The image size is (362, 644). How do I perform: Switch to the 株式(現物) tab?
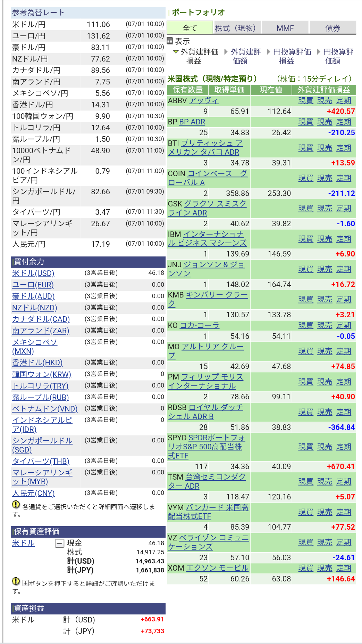(x=237, y=28)
